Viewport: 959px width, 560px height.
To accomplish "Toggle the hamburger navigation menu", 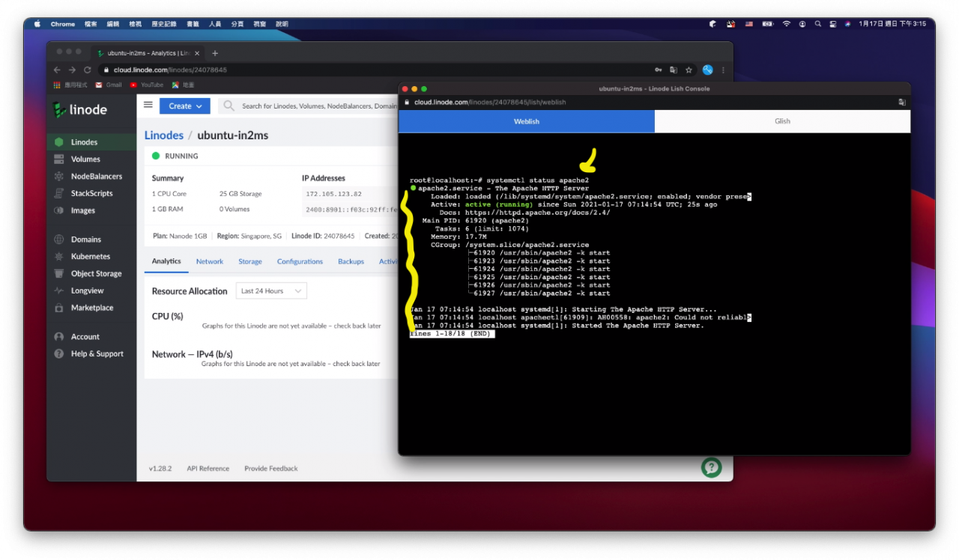I will (x=148, y=106).
